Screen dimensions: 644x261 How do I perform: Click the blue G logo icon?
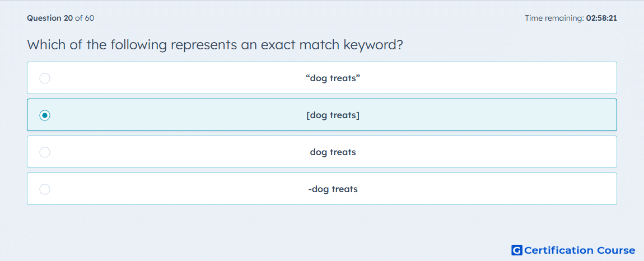[517, 250]
